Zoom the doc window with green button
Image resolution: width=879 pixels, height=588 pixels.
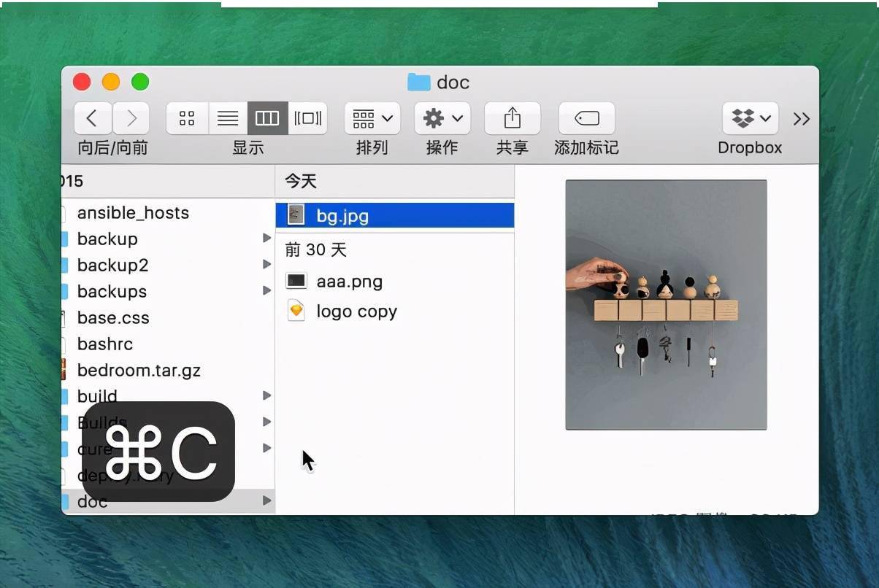click(140, 82)
